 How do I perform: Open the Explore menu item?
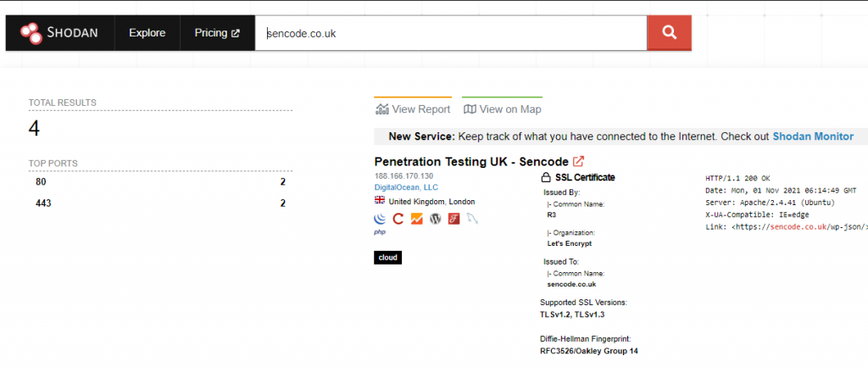coord(147,33)
